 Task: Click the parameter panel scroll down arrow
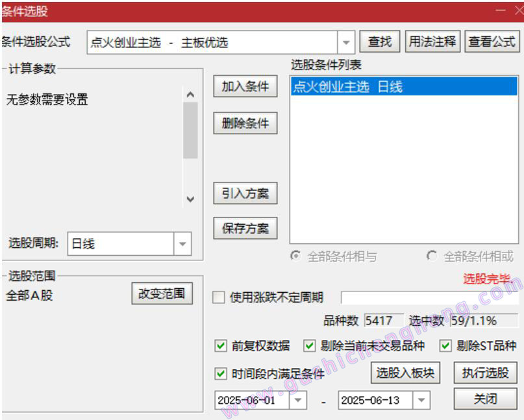190,199
